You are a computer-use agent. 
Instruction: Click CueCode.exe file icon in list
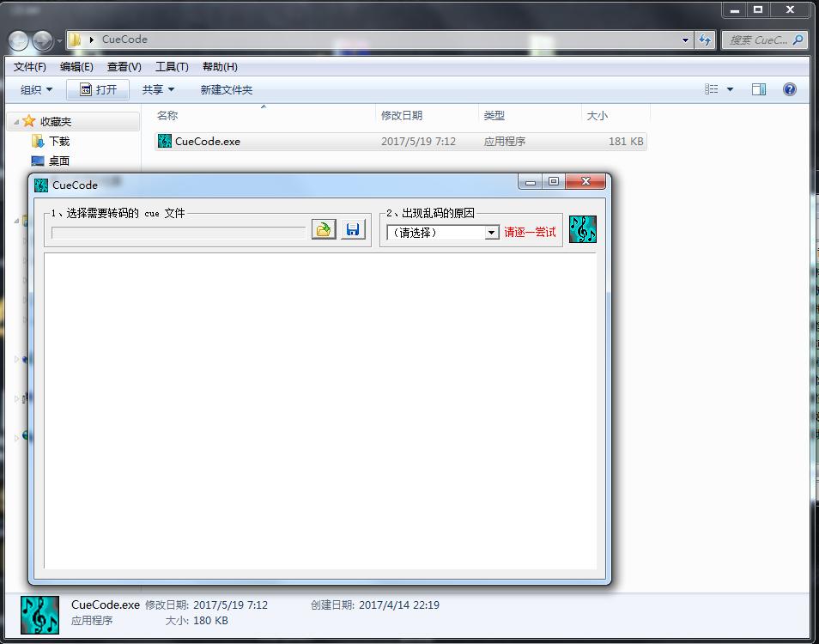(165, 141)
